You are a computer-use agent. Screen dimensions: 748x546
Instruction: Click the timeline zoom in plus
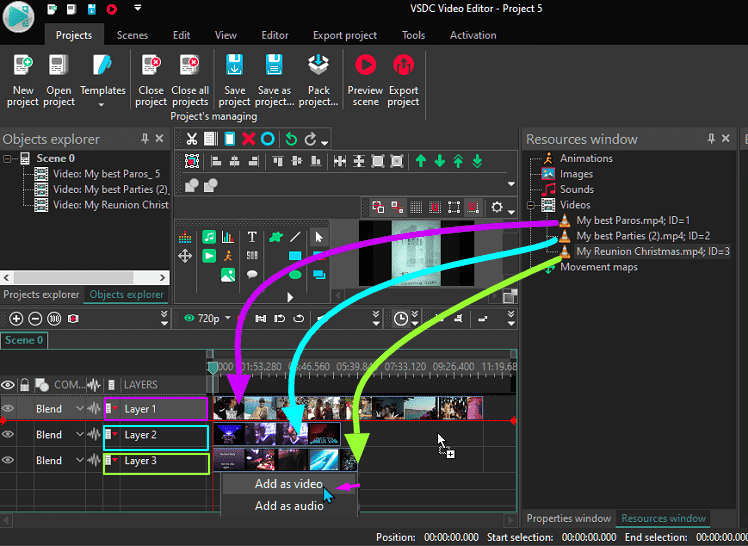pyautogui.click(x=16, y=319)
